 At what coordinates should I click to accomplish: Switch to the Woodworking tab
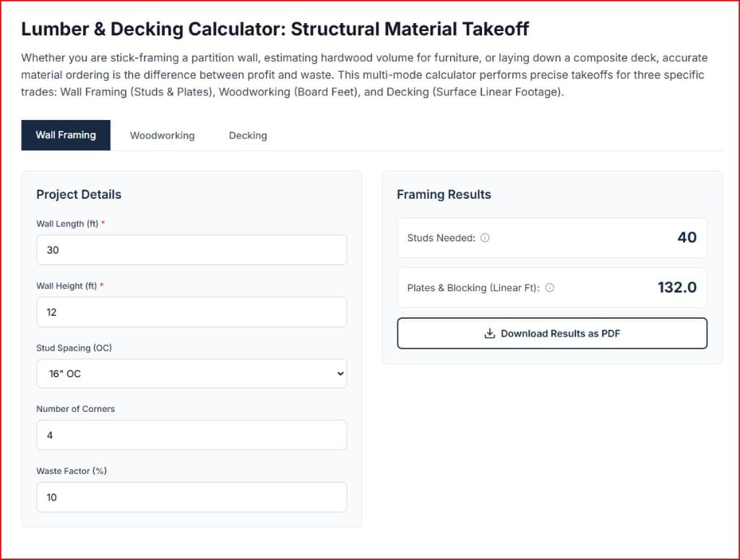click(x=163, y=135)
